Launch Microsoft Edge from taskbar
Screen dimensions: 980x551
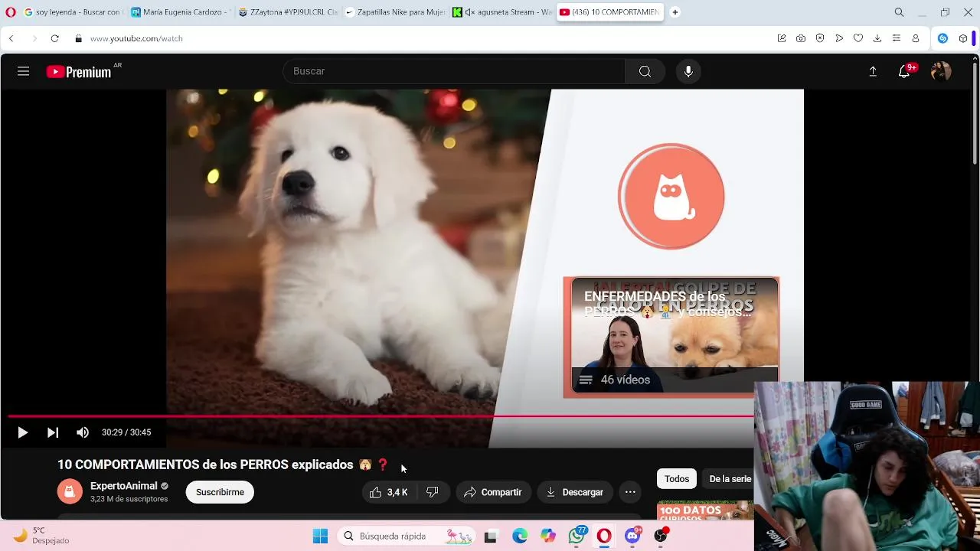coord(519,536)
